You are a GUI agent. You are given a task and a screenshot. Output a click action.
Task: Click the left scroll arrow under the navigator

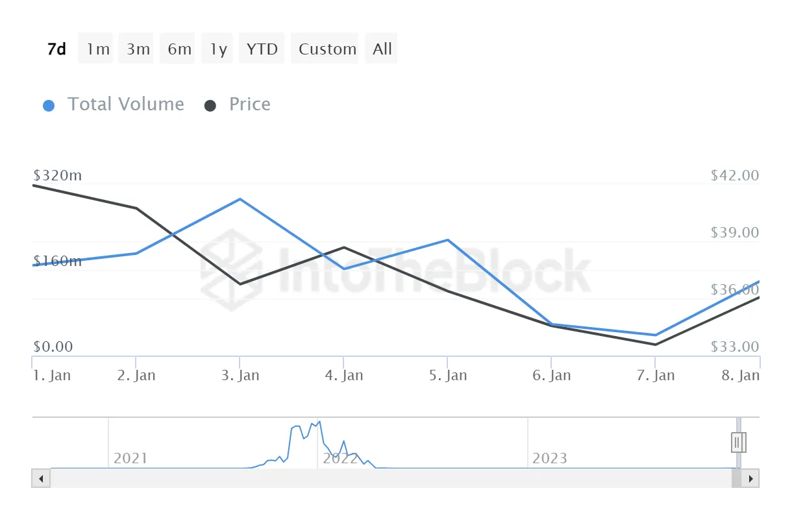pyautogui.click(x=40, y=478)
